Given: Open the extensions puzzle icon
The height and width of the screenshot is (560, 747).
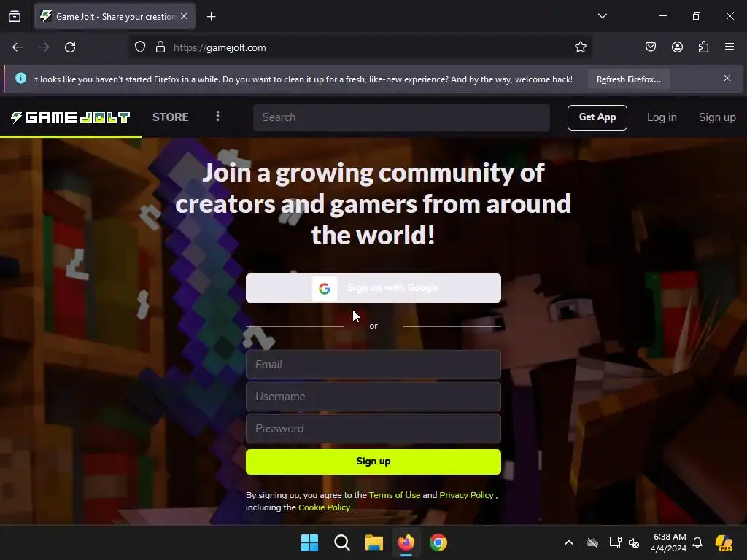Looking at the screenshot, I should coord(704,47).
